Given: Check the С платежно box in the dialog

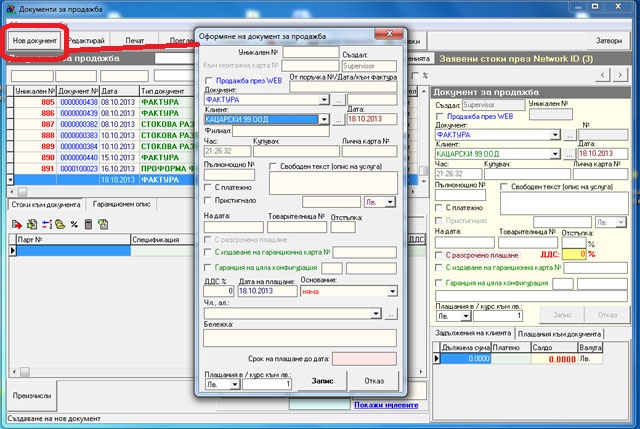Looking at the screenshot, I should coord(208,187).
